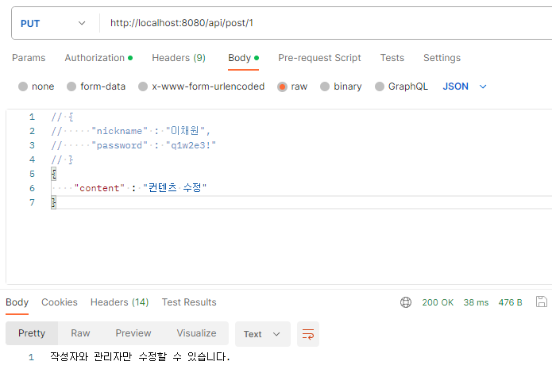Click the Korean response message text
552x392 pixels.
point(140,357)
